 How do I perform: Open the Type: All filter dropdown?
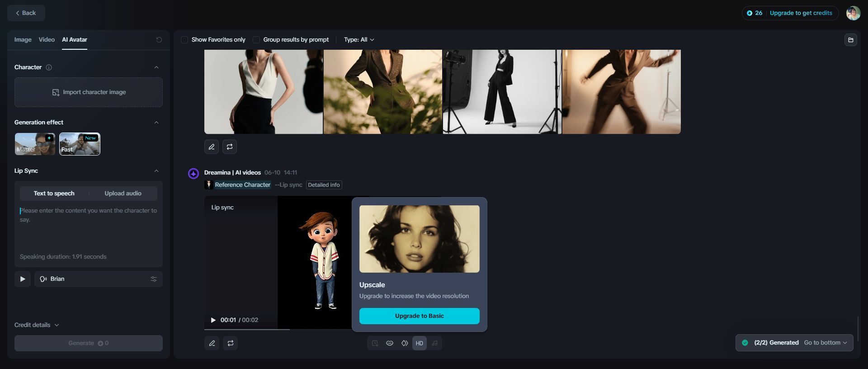pos(359,40)
